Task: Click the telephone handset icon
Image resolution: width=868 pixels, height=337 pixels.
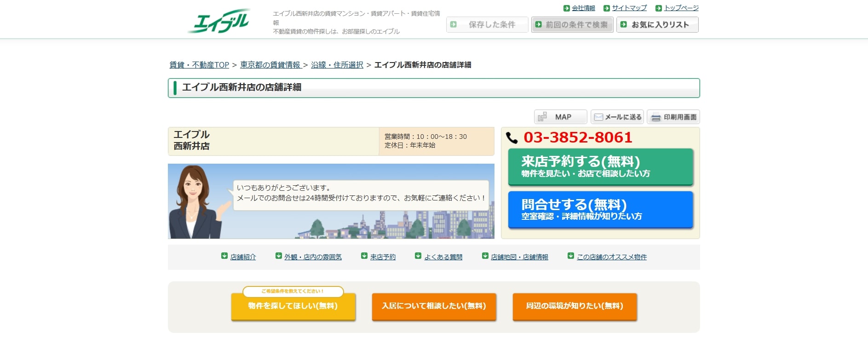Action: click(512, 137)
